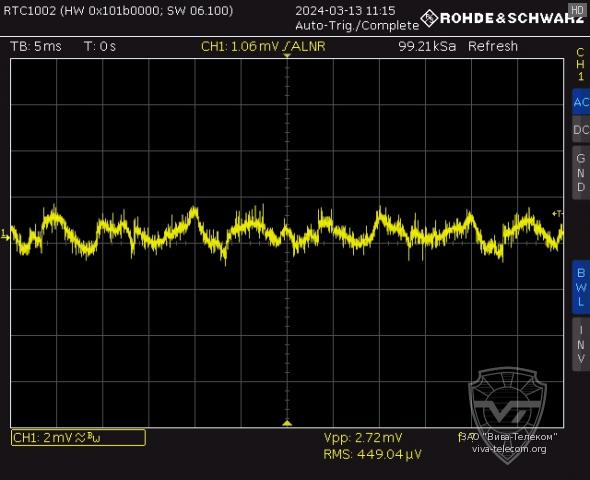590x480 pixels.
Task: Click trigger level T marker on right
Action: click(x=557, y=214)
